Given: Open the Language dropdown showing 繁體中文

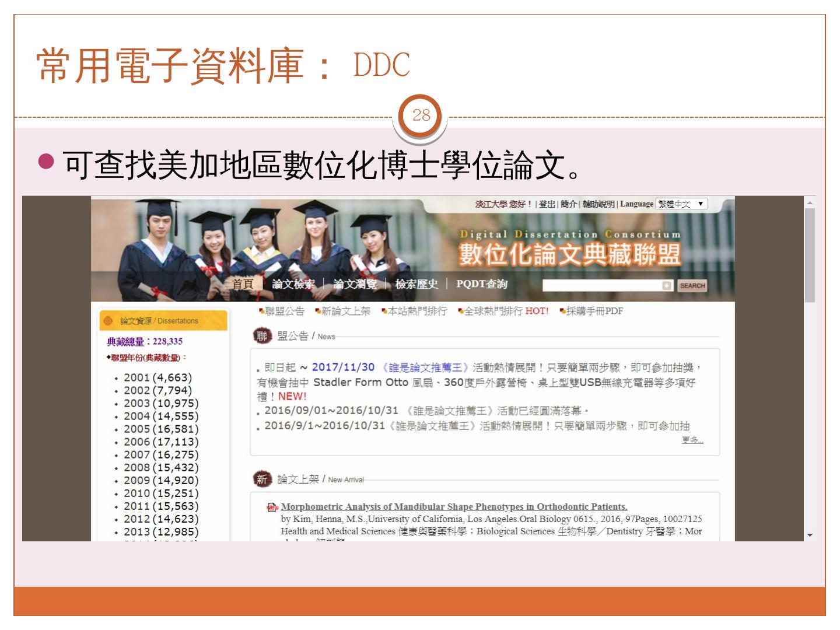Looking at the screenshot, I should click(x=682, y=204).
